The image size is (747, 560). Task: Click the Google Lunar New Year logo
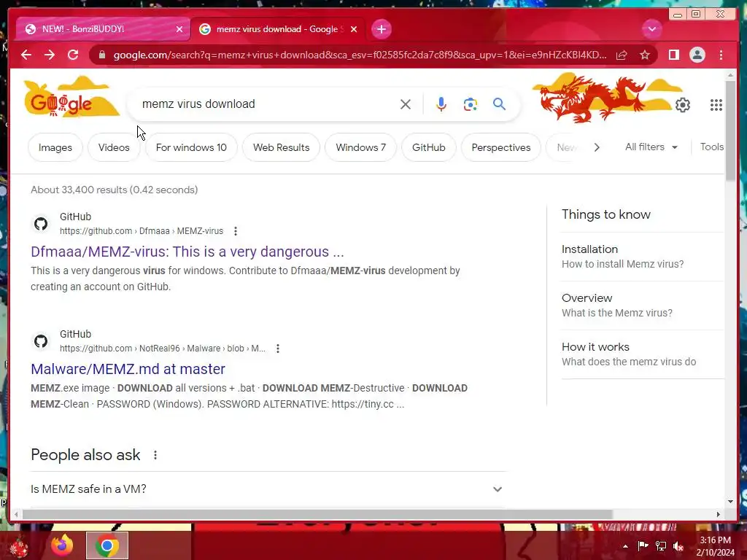click(x=71, y=98)
